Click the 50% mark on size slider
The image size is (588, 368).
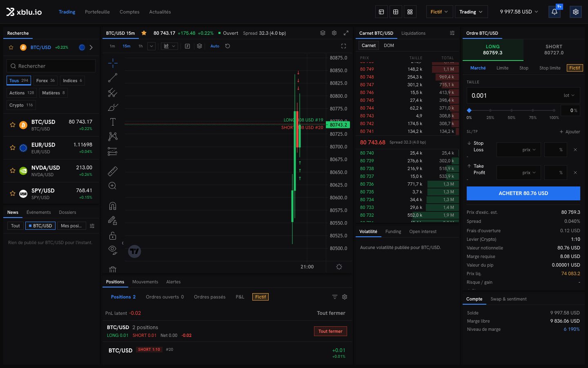(512, 110)
